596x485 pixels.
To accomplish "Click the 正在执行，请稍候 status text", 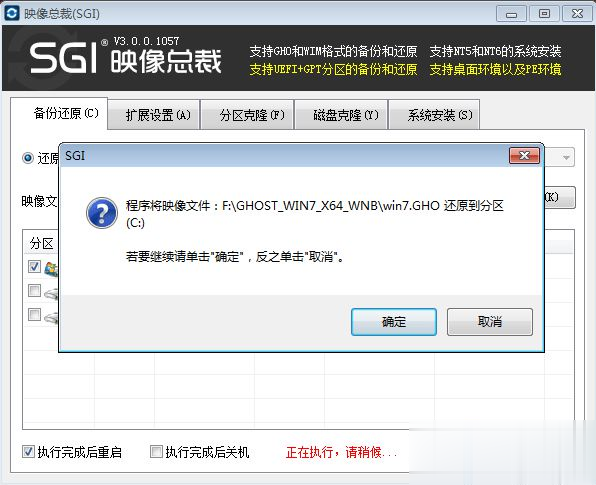I will tap(341, 452).
